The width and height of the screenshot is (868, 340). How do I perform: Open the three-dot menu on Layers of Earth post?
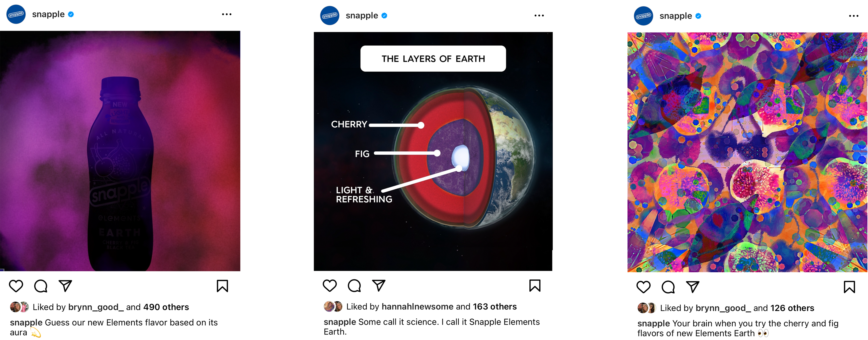coord(539,16)
